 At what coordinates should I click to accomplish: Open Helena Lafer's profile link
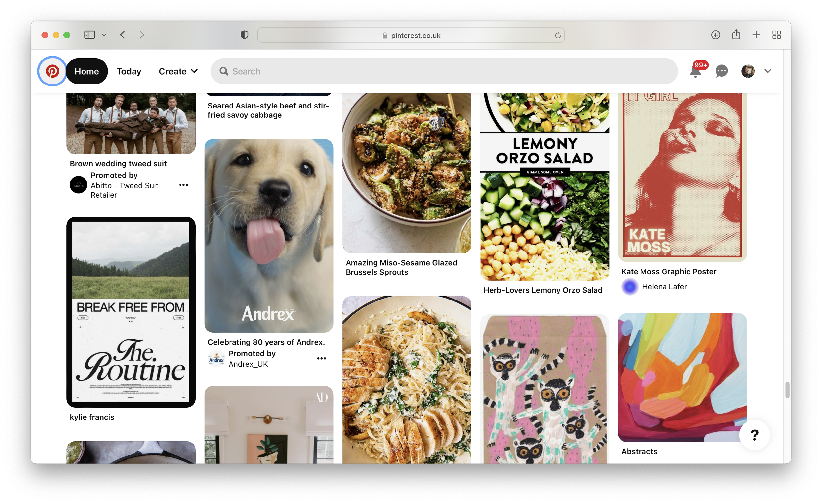click(x=664, y=287)
